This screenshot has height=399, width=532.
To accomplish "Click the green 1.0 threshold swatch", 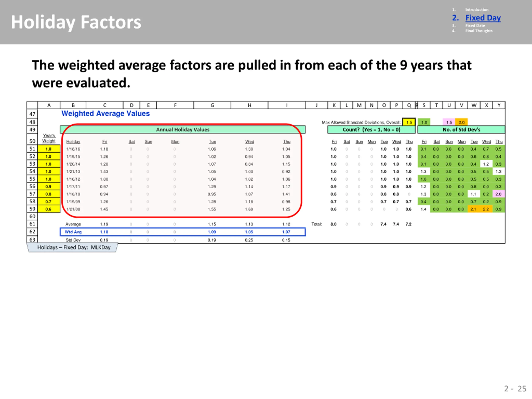I will tap(424, 122).
